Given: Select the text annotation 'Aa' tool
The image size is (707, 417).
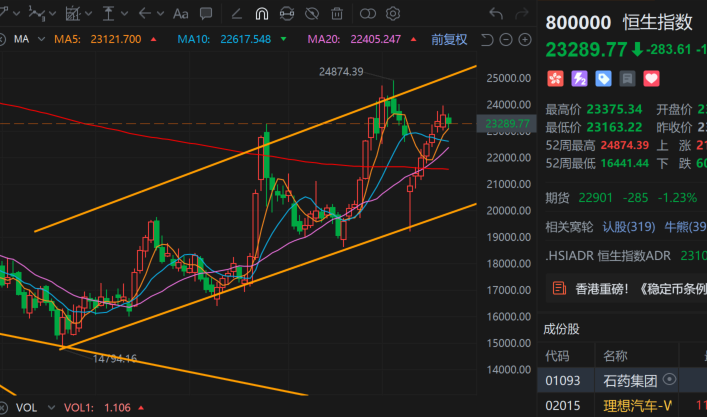Looking at the screenshot, I should click(181, 14).
